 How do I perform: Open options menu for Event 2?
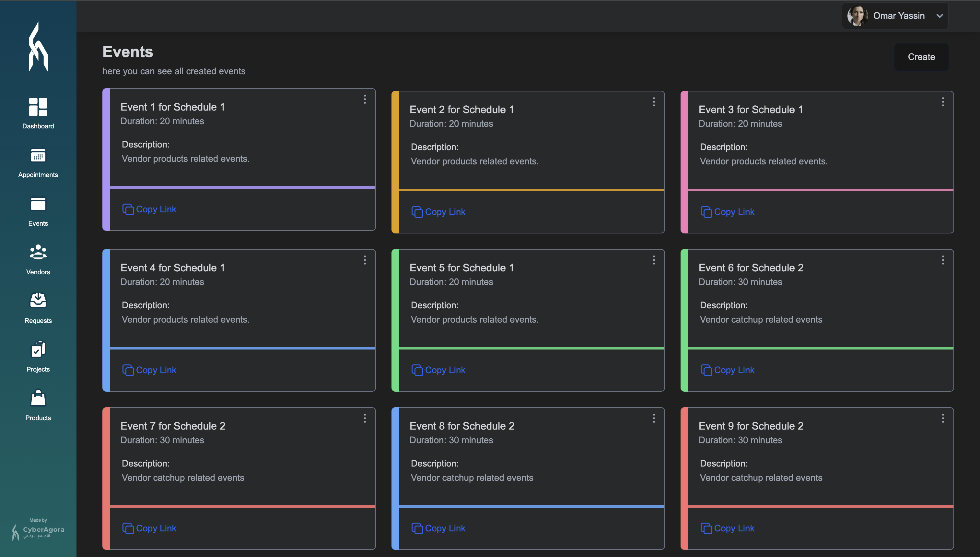click(654, 102)
